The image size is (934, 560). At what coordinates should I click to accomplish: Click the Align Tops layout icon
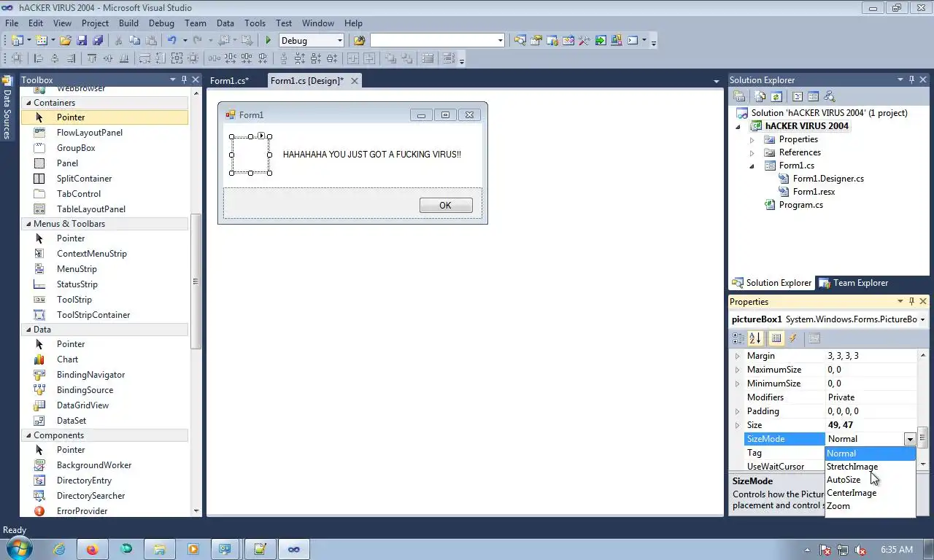(92, 59)
